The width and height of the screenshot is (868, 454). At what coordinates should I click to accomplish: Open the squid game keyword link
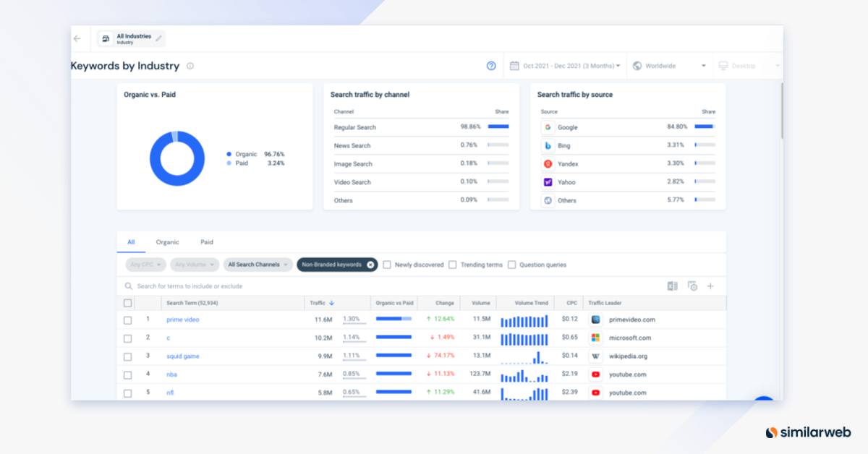pos(182,356)
